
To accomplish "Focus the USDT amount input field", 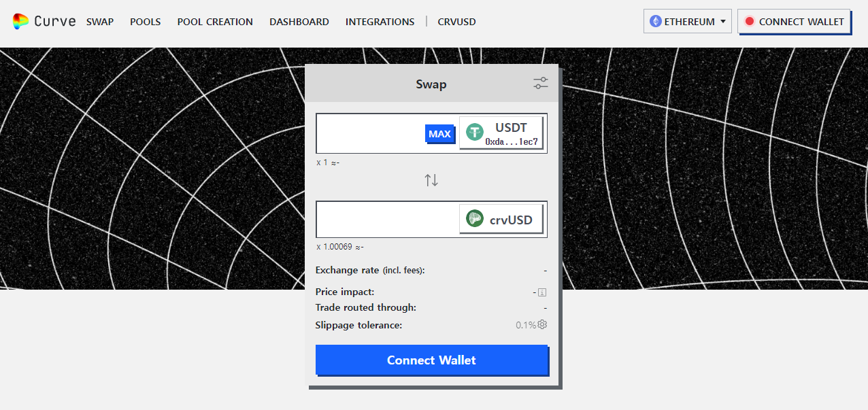I will pyautogui.click(x=371, y=133).
